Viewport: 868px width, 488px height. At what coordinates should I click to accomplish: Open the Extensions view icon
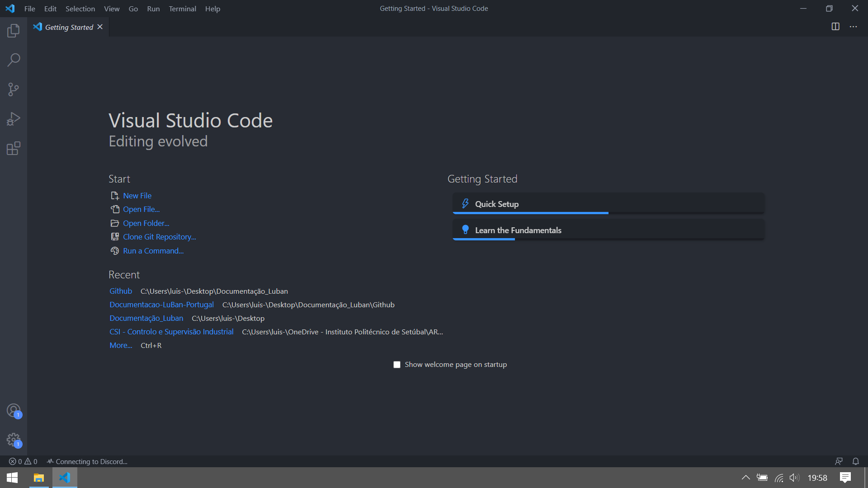pos(14,148)
